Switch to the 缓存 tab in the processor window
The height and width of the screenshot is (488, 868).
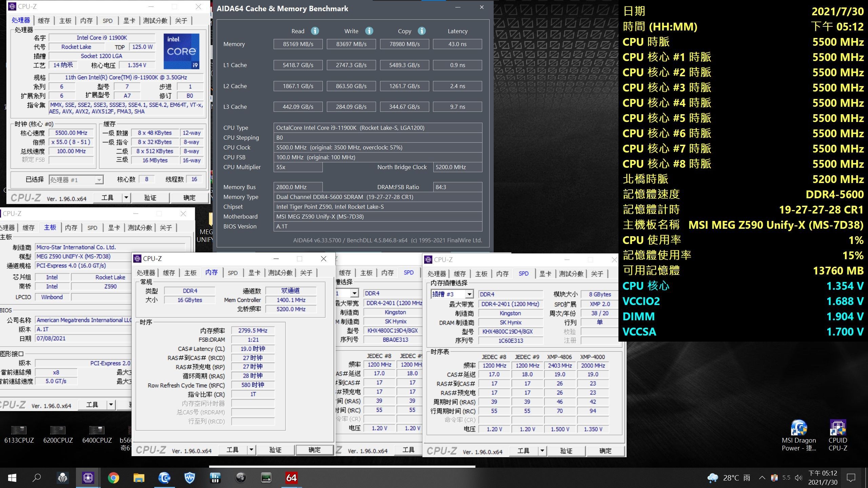pyautogui.click(x=44, y=21)
